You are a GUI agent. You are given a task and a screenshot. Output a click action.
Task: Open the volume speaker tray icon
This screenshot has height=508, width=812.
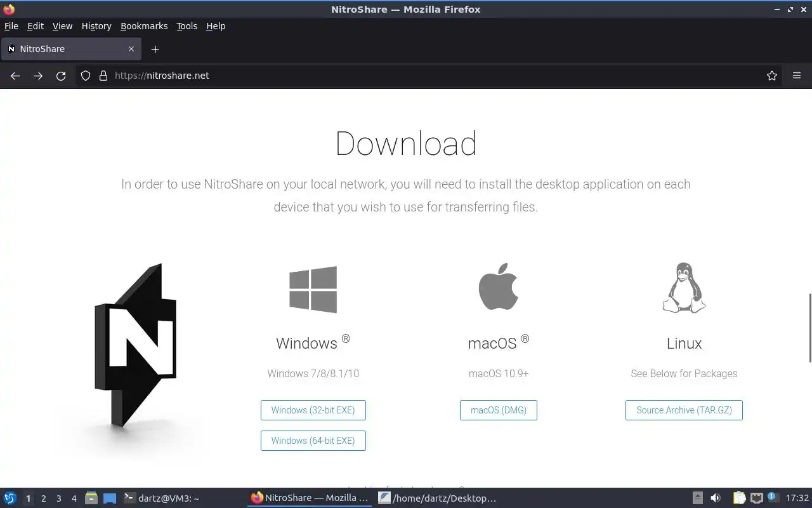(x=716, y=498)
